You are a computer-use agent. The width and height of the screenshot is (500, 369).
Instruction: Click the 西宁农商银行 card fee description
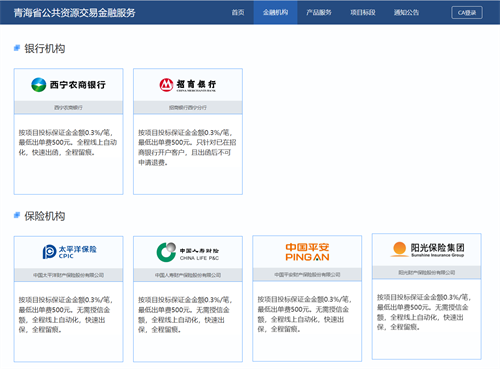click(x=68, y=143)
